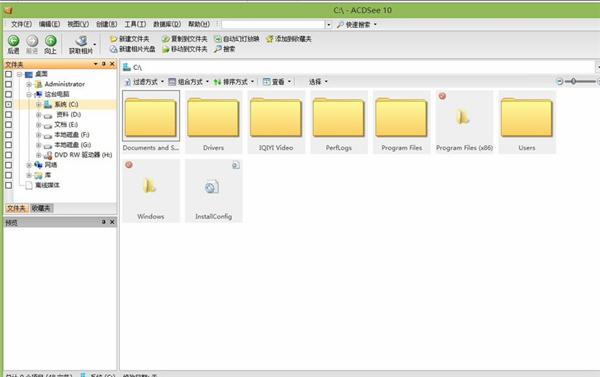Open the search box dropdown arrow
The image size is (600, 377).
(x=328, y=24)
